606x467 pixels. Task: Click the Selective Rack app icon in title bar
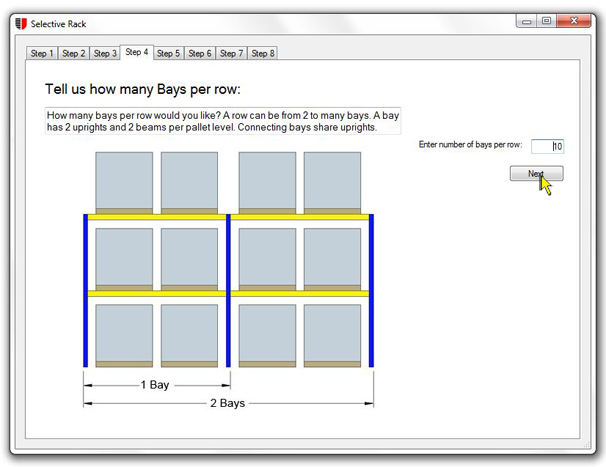click(x=21, y=24)
